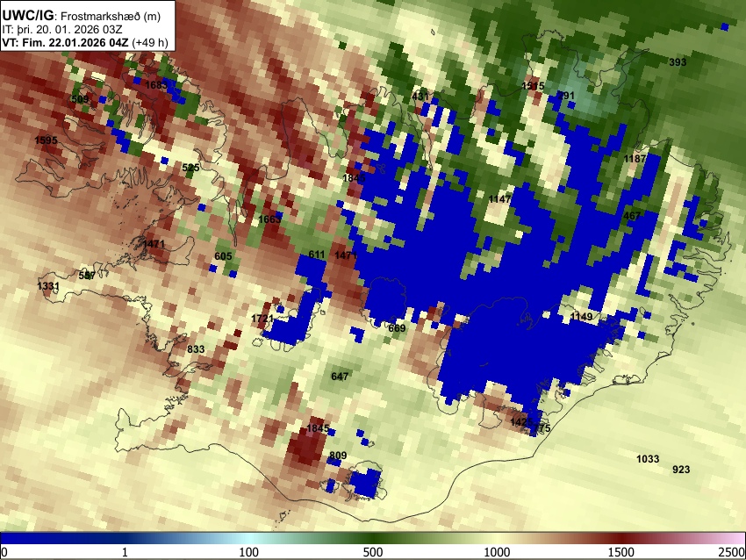Select the '2500' color scale tick label
This screenshot has width=746, height=560.
[x=733, y=552]
